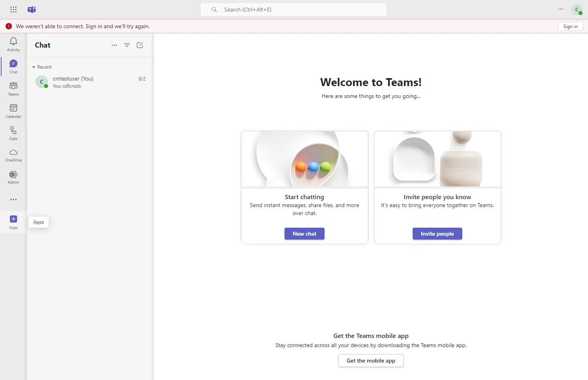Screen dimensions: 588x380
Task: Show more apps ellipsis in sidebar
Action: 13,200
